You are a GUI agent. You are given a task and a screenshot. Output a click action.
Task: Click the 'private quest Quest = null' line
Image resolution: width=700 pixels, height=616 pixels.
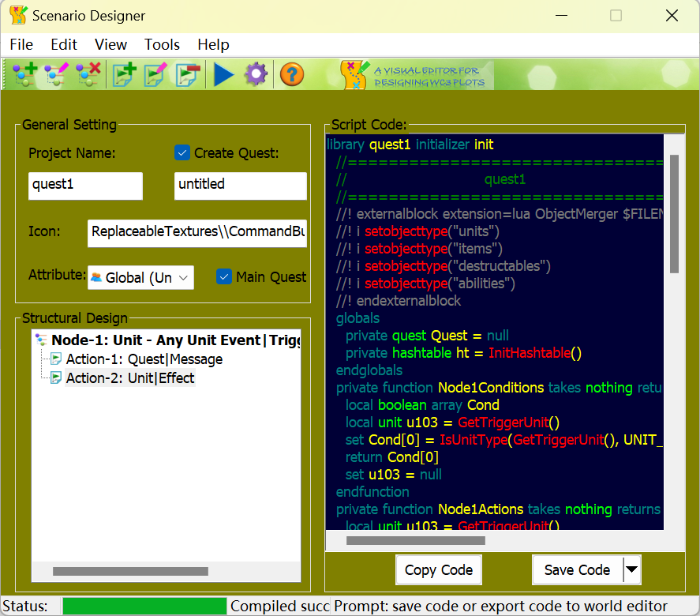pyautogui.click(x=427, y=336)
